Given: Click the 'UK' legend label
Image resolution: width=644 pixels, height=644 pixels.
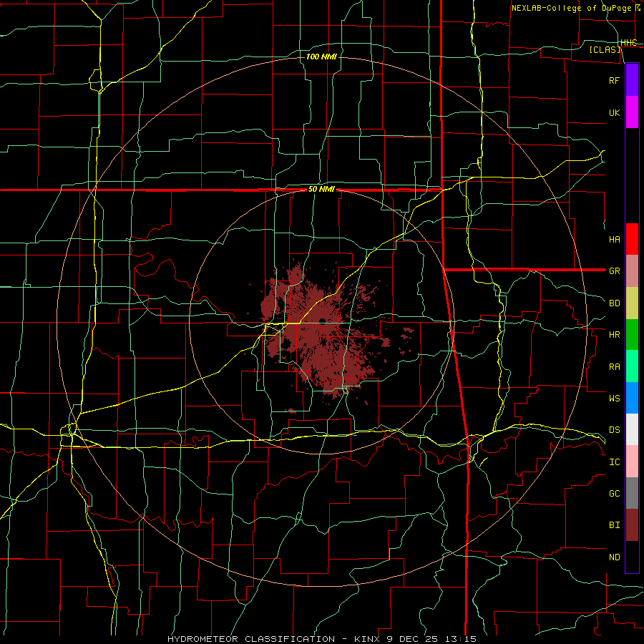Looking at the screenshot, I should point(614,112).
